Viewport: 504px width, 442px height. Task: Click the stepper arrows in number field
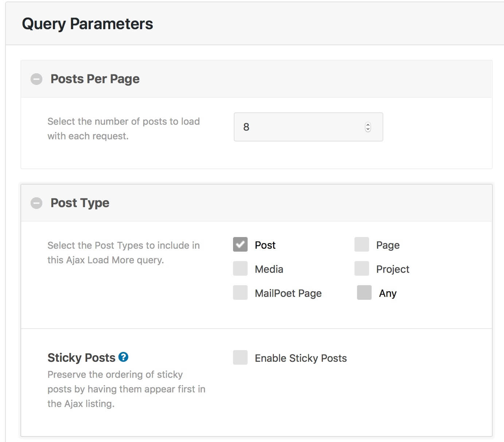tap(368, 127)
